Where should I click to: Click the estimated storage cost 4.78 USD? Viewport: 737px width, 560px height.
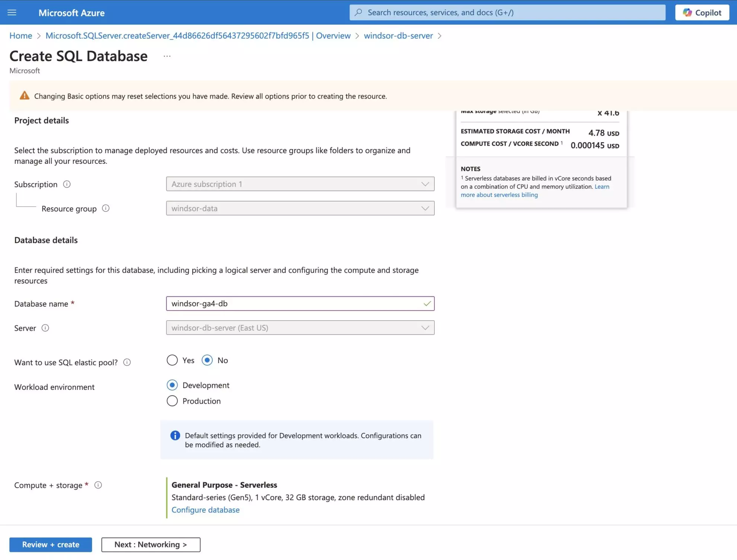tap(604, 133)
